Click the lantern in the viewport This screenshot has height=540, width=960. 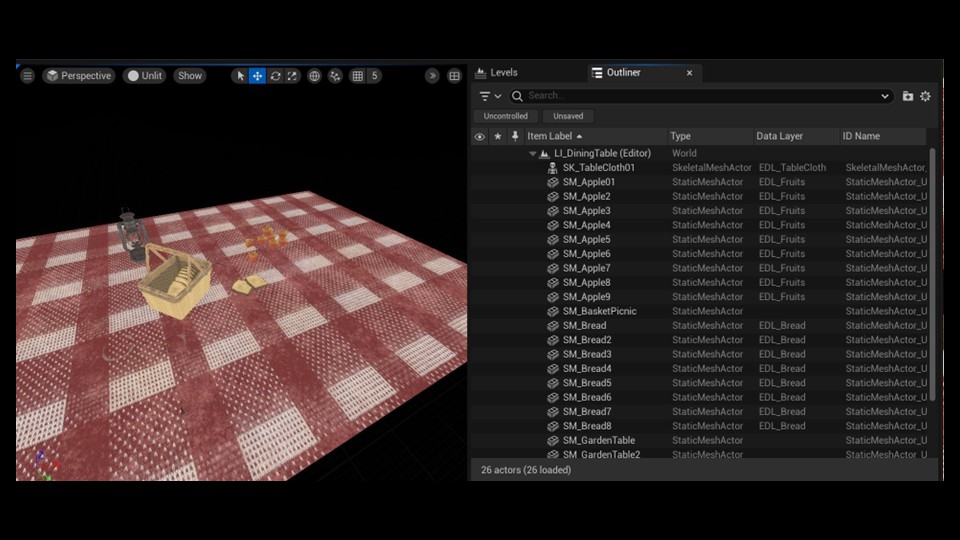(x=131, y=234)
